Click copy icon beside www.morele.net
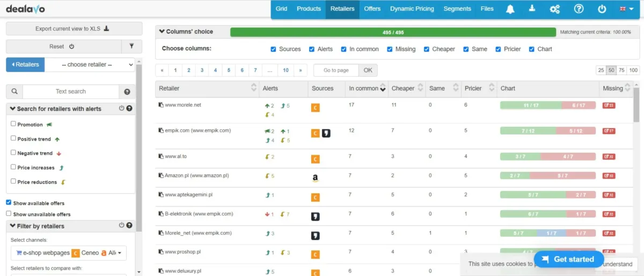 161,105
